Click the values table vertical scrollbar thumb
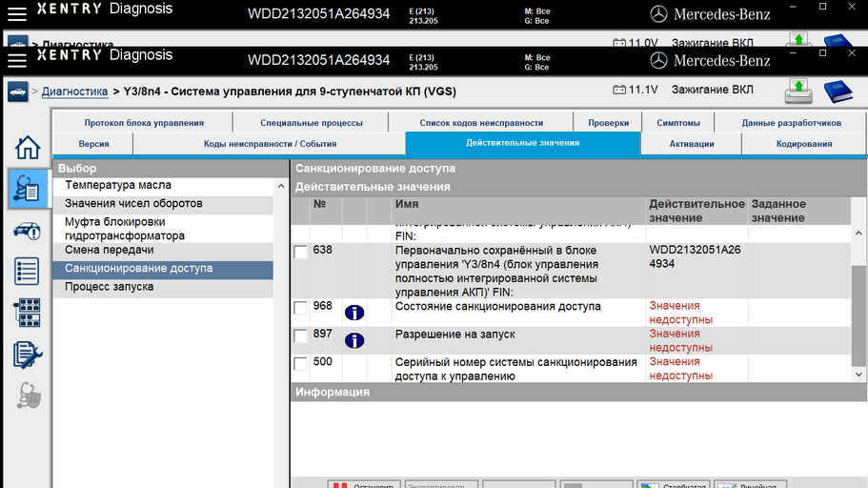 pos(858,315)
